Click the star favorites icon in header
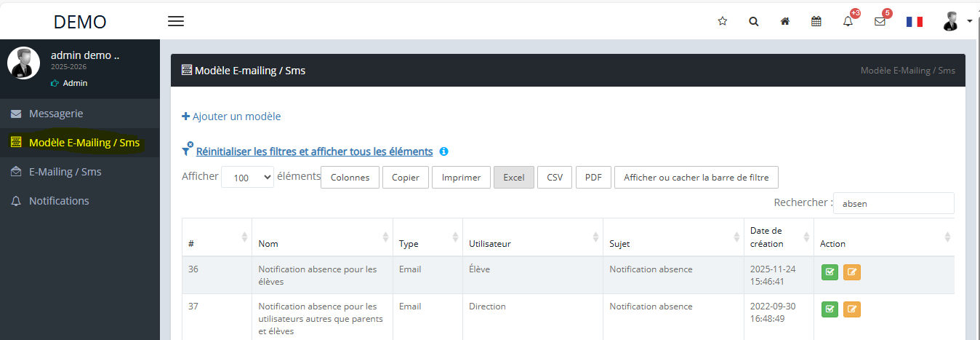980x340 pixels. 722,22
